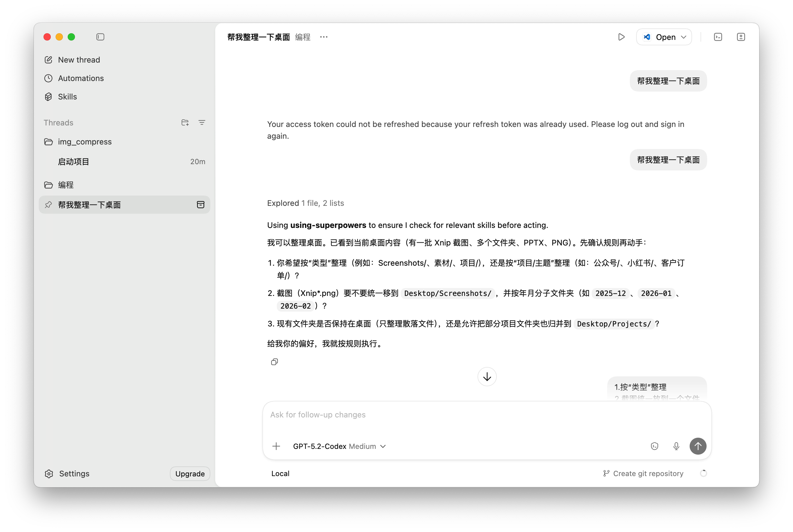Open the thread title more options
The width and height of the screenshot is (793, 532).
click(324, 37)
